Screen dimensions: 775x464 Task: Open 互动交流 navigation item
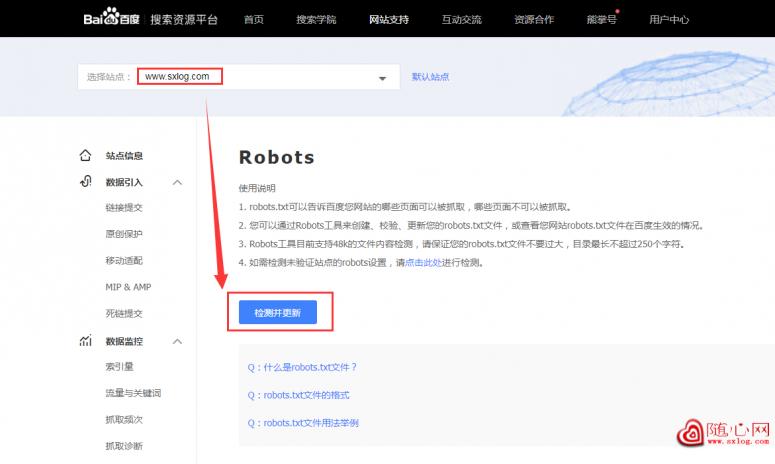click(461, 19)
